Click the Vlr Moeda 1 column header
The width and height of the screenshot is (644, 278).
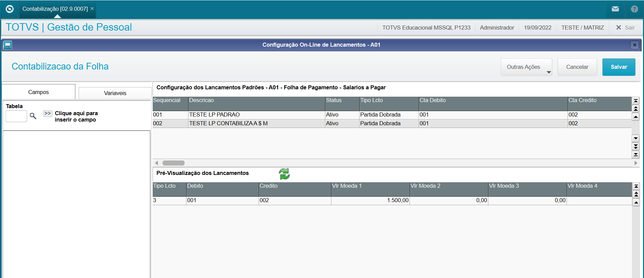point(370,189)
